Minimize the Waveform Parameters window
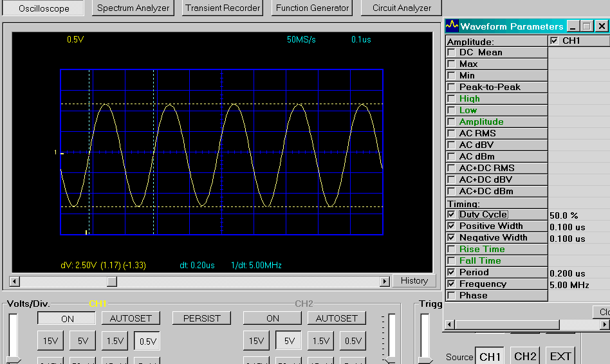Viewport: 610px width, 364px height. (572, 26)
